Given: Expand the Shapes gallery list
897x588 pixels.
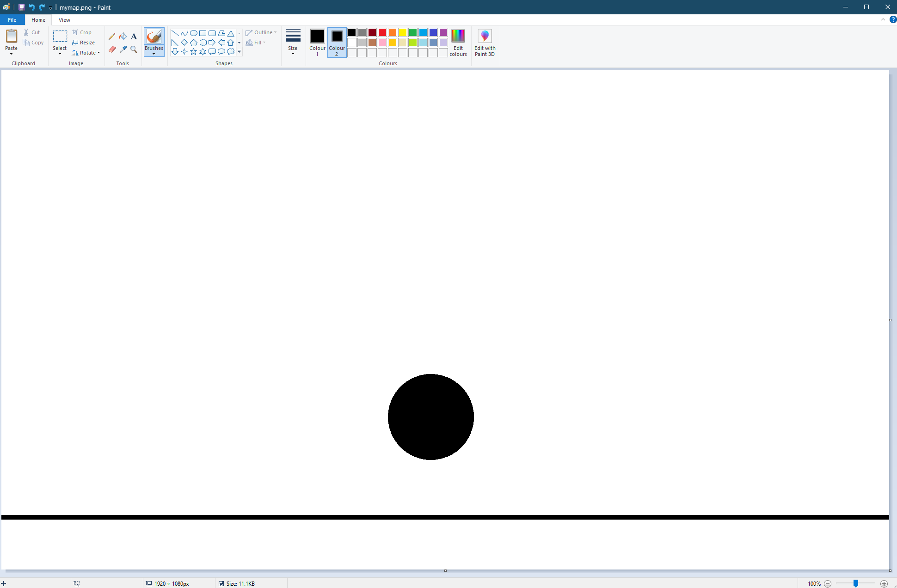Looking at the screenshot, I should click(239, 52).
